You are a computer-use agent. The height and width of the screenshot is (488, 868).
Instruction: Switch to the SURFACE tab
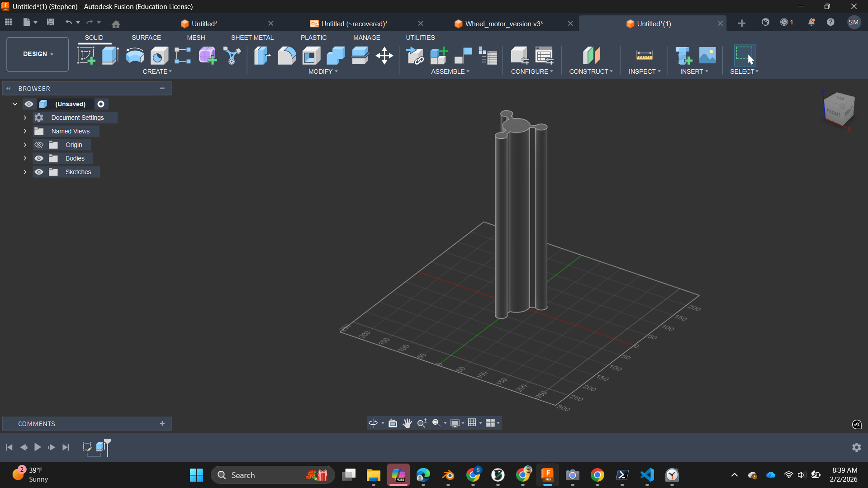click(x=146, y=38)
